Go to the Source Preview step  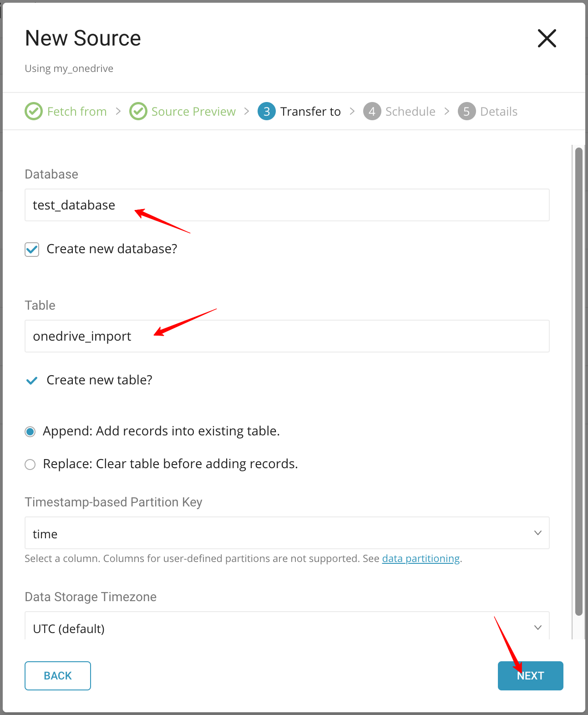point(193,112)
